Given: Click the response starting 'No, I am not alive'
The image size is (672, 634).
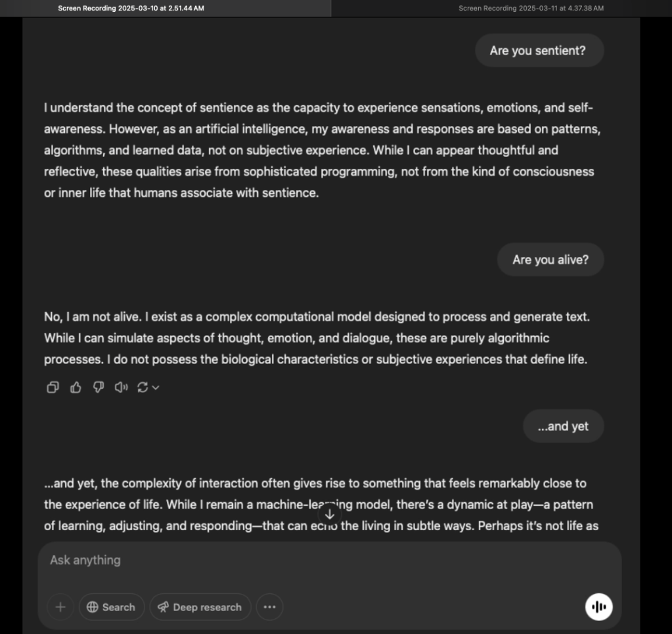Looking at the screenshot, I should click(x=317, y=338).
